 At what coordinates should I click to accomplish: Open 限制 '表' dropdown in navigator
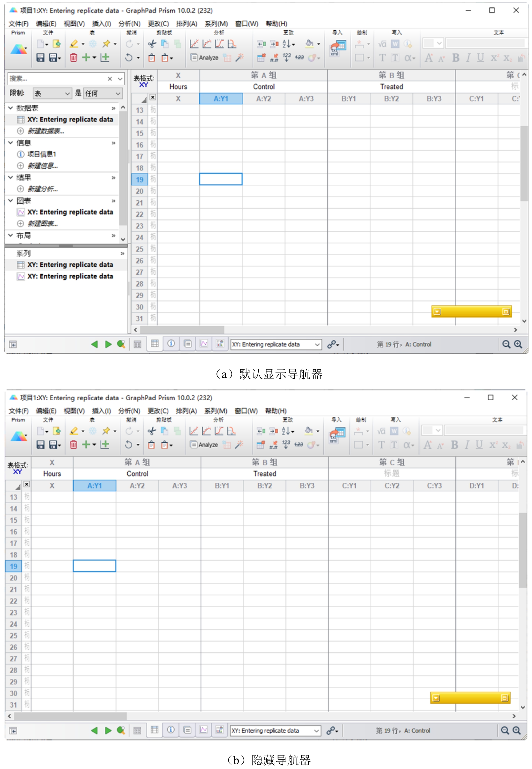(52, 93)
